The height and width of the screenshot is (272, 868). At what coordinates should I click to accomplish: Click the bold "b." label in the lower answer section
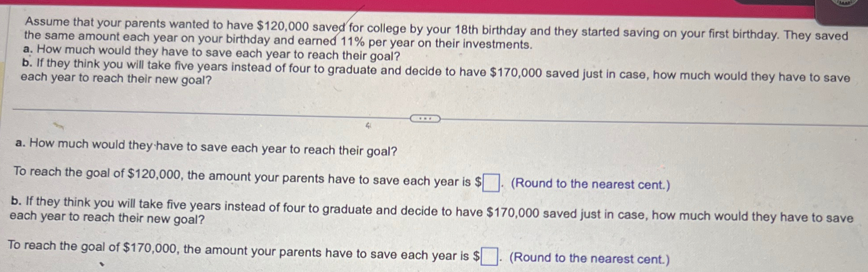(x=16, y=201)
